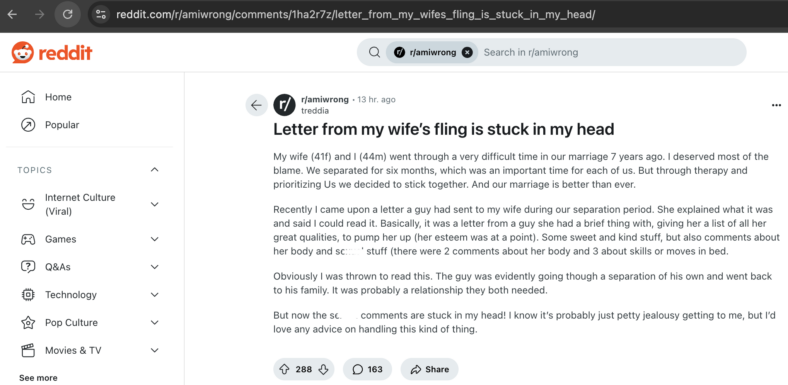The height and width of the screenshot is (385, 788).
Task: Open the post three-dot overflow menu
Action: click(776, 105)
